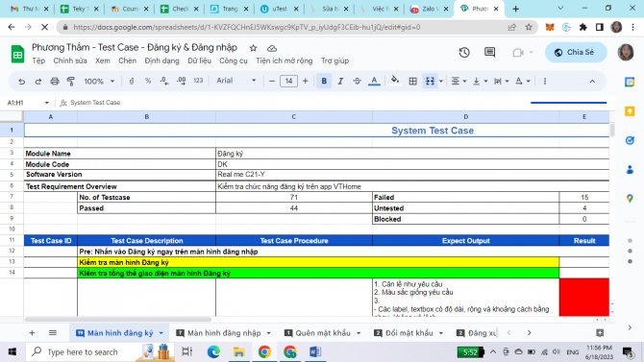Click the name box showing A1:H1

click(28, 103)
